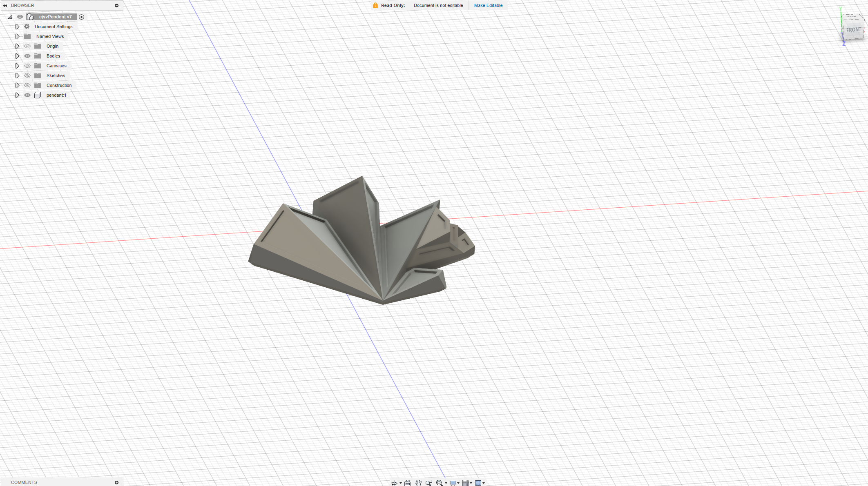Open the Zoom Window dropdown arrow
The image size is (868, 486).
point(446,483)
